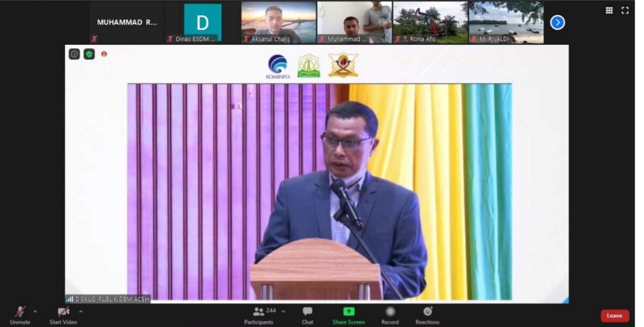This screenshot has height=327, width=644.
Task: Click the meeting information icon
Action: tap(74, 54)
